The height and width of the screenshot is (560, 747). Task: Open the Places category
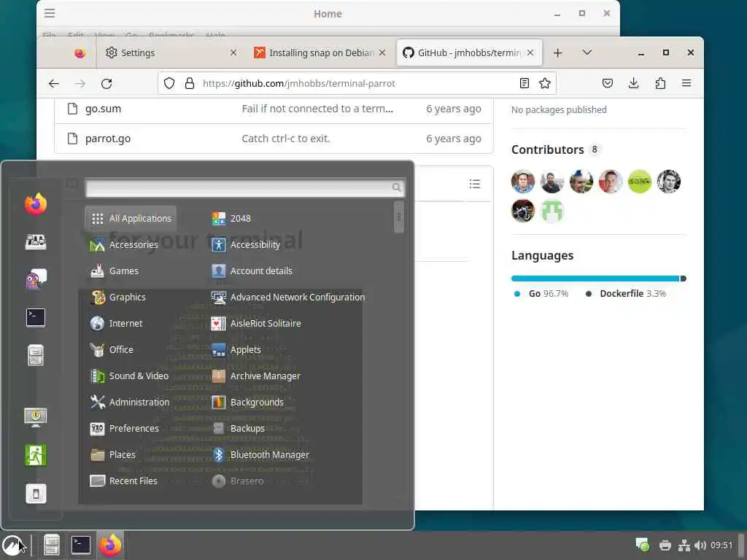[131, 455]
